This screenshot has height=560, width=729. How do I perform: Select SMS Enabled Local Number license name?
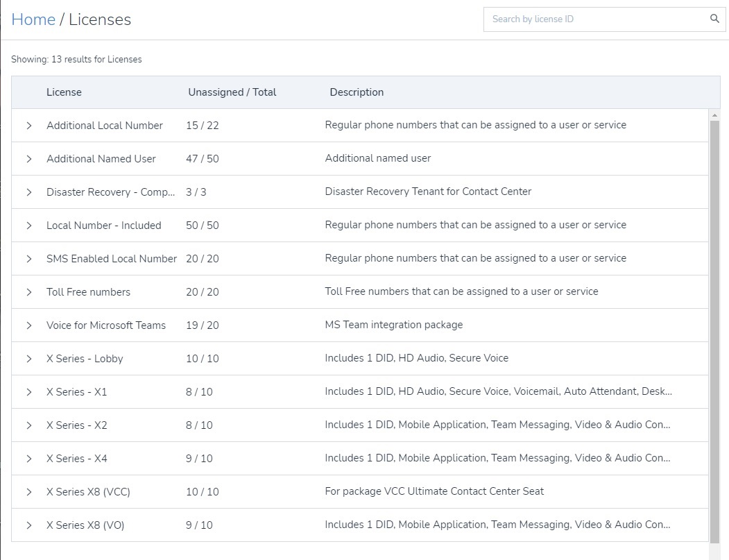[112, 259]
